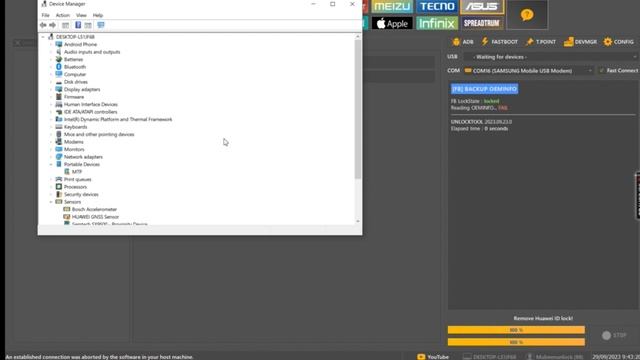Screen dimensions: 640x360
Task: Select the Computer category
Action: click(x=75, y=74)
